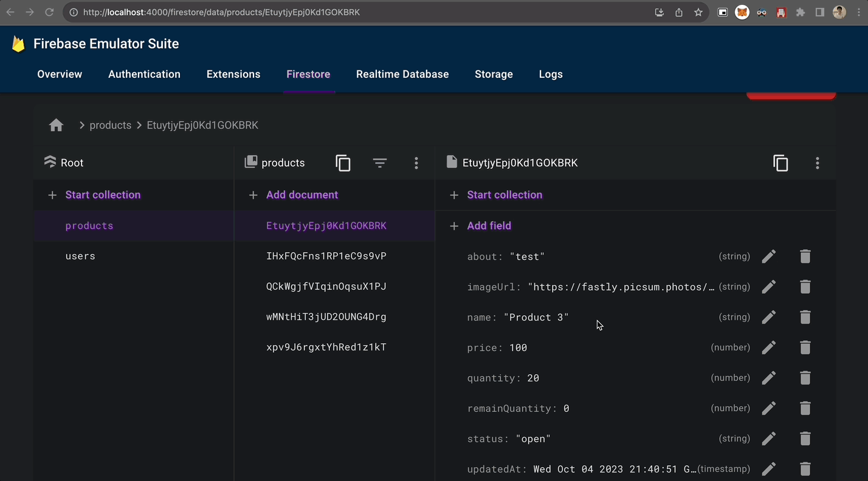Select the Firestore tab
868x481 pixels.
tap(308, 74)
